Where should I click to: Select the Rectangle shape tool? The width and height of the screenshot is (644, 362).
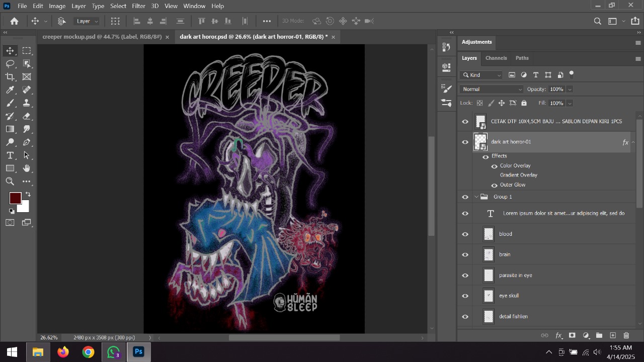(10, 168)
